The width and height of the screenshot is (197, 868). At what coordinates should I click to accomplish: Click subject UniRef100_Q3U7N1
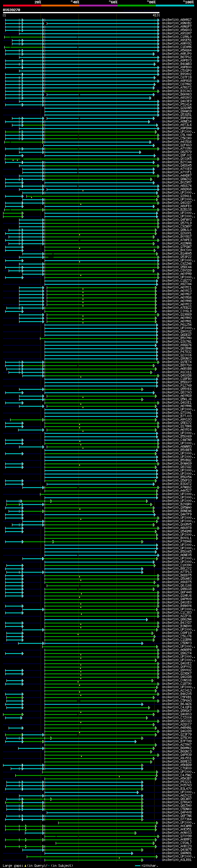(x=177, y=342)
